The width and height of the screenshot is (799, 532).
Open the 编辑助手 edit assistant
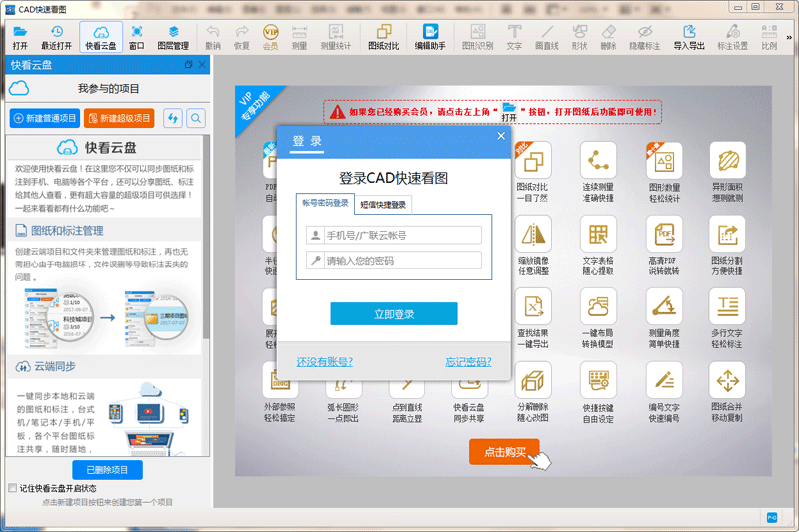(x=431, y=37)
